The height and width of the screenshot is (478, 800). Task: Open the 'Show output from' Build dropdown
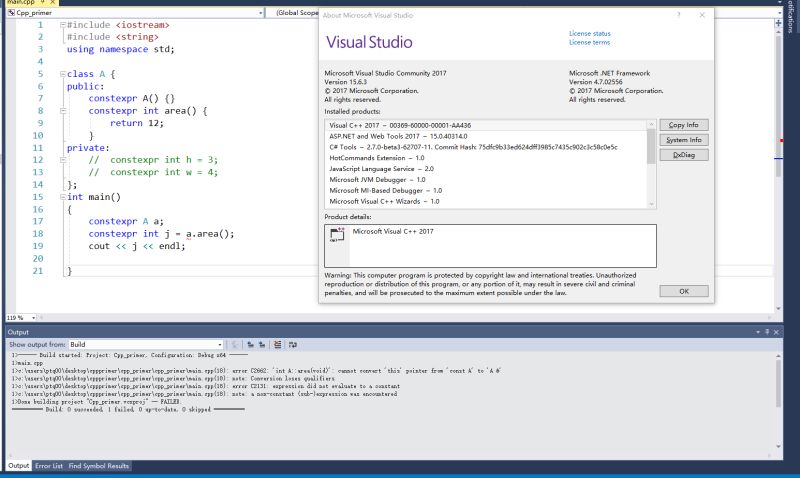pyautogui.click(x=146, y=345)
